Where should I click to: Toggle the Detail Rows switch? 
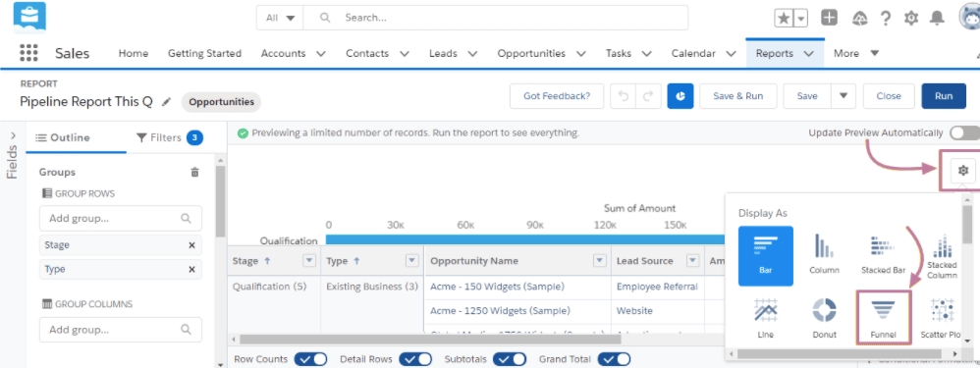click(x=415, y=359)
